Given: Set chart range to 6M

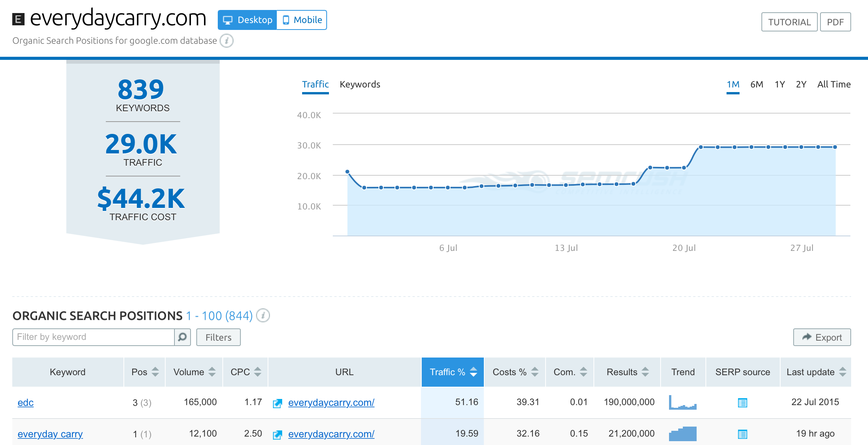Looking at the screenshot, I should click(x=757, y=84).
